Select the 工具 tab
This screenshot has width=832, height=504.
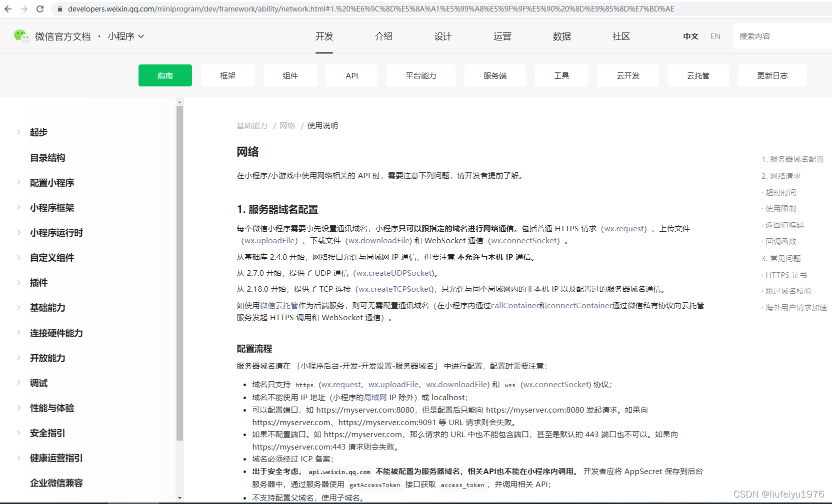tap(561, 75)
